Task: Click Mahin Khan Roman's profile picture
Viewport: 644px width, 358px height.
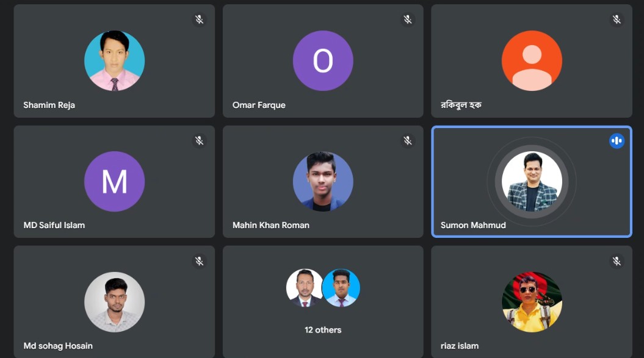Action: 323,181
